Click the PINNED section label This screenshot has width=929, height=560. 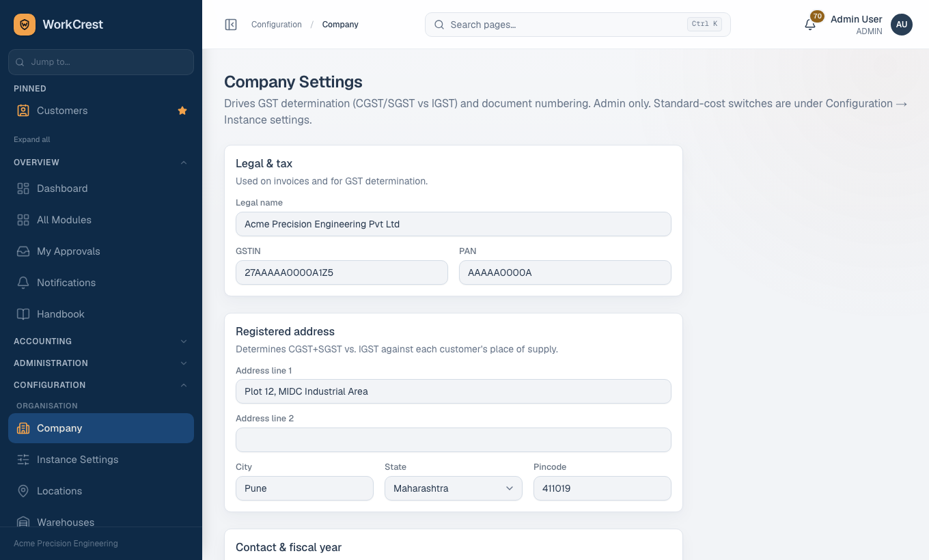[30, 89]
